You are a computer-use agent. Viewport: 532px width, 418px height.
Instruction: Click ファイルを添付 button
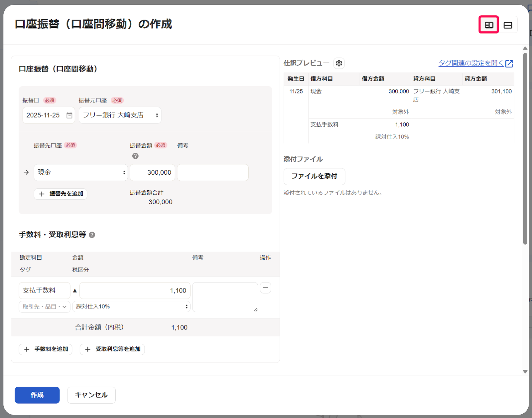(x=314, y=176)
